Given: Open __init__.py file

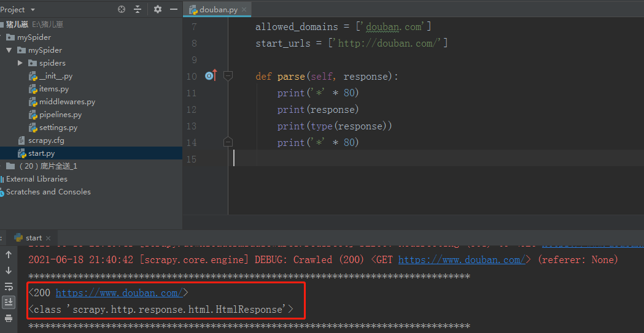Looking at the screenshot, I should 56,76.
